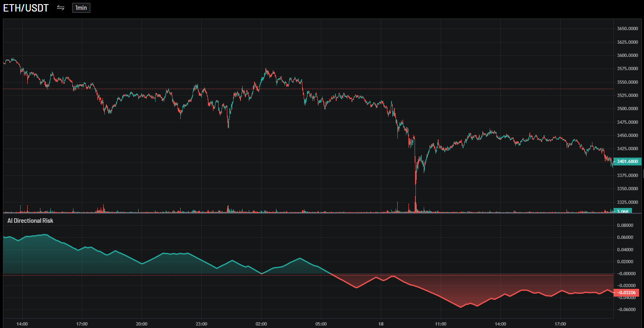Image resolution: width=644 pixels, height=328 pixels.
Task: Click the swap arrows icon beside ETH/USDT
Action: (x=61, y=8)
